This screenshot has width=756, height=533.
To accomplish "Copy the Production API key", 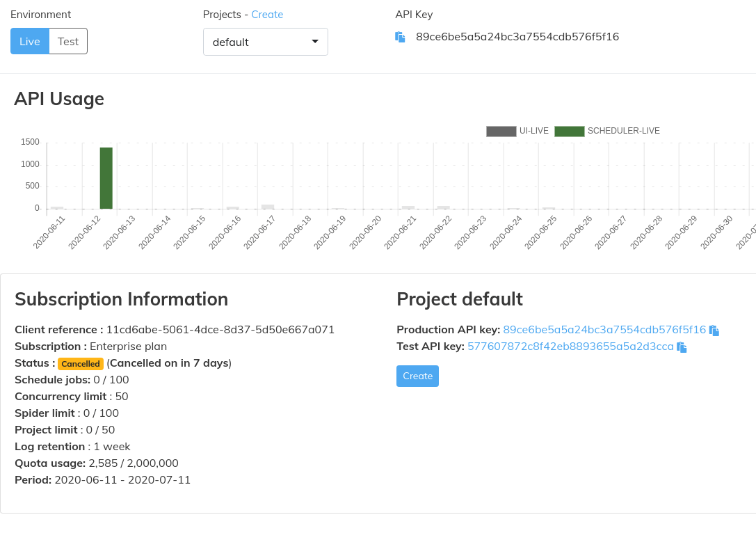I will [714, 330].
